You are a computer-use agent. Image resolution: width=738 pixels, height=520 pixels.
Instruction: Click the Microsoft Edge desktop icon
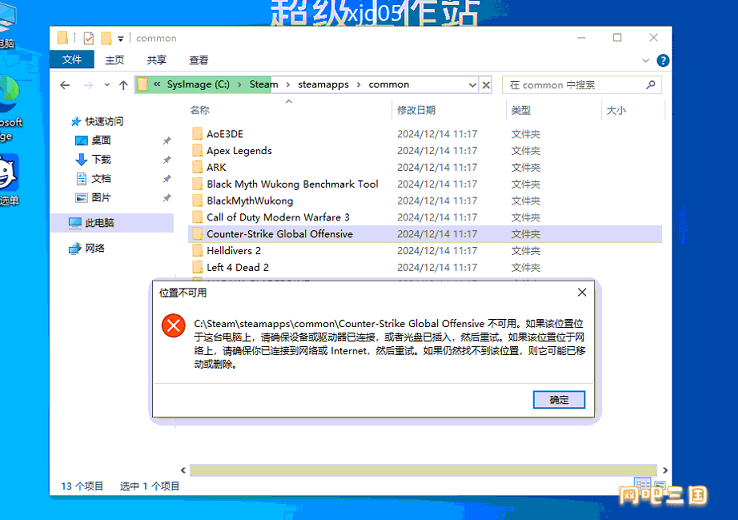coord(9,108)
